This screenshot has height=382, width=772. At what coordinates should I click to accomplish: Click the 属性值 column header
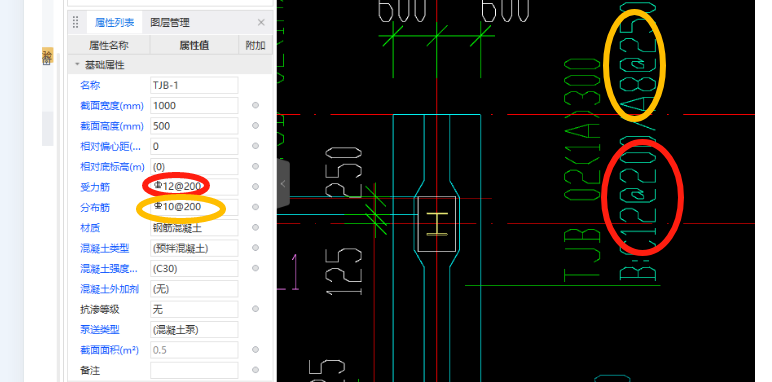click(194, 45)
